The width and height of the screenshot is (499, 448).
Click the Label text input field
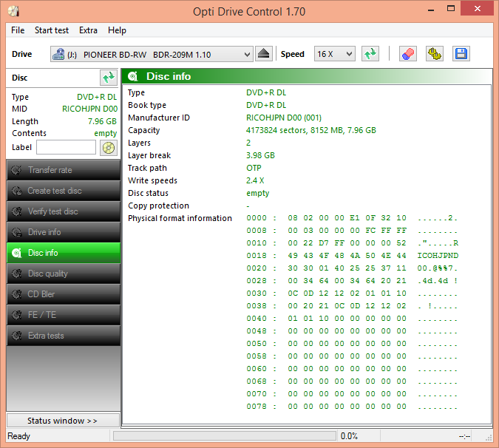click(67, 147)
